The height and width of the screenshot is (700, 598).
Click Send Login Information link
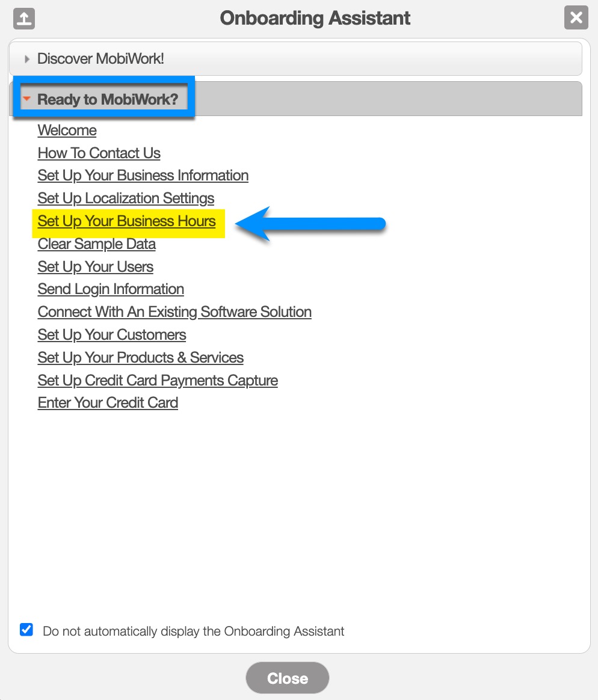point(111,289)
